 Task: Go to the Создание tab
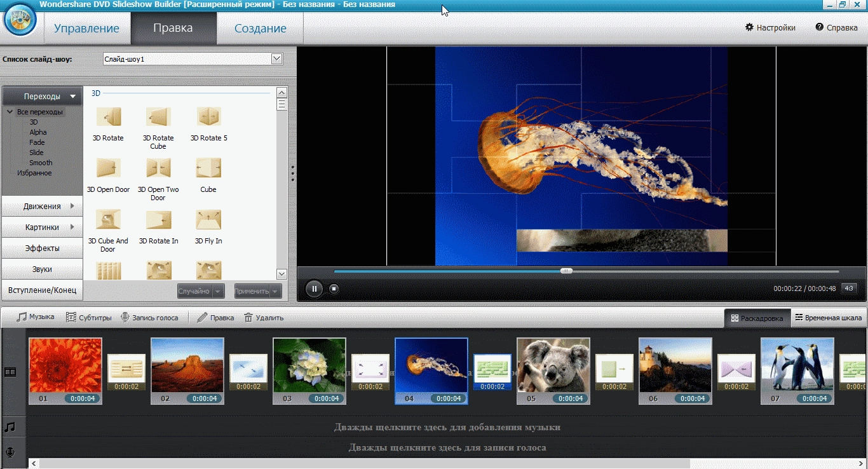(x=260, y=29)
